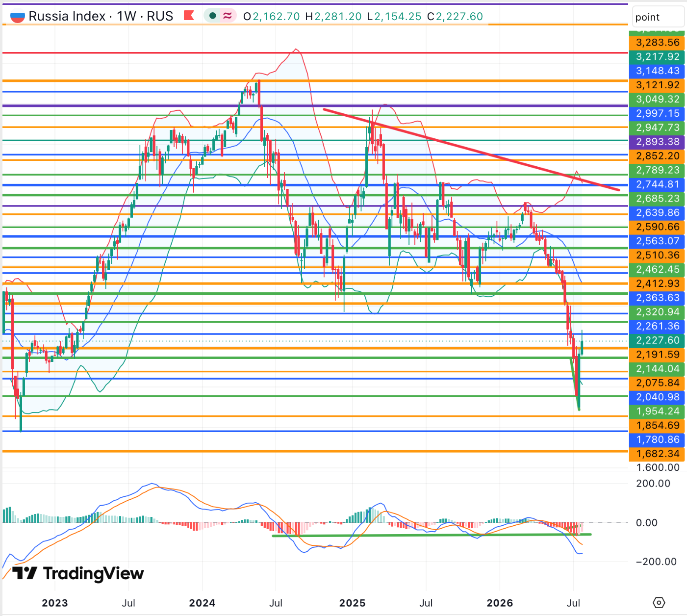687x616 pixels.
Task: Click the 2,590.66 price label
Action: pyautogui.click(x=657, y=227)
